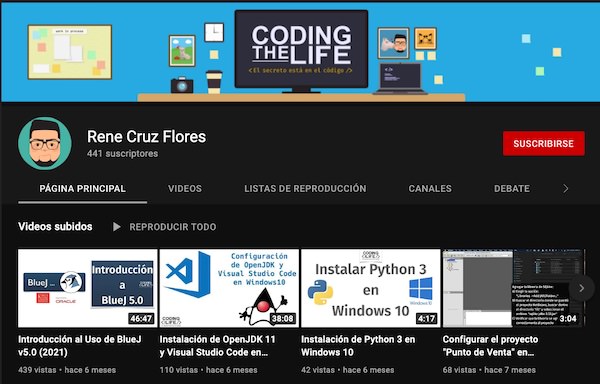Click the Coding The Life channel banner
The image size is (600, 384).
300,52
